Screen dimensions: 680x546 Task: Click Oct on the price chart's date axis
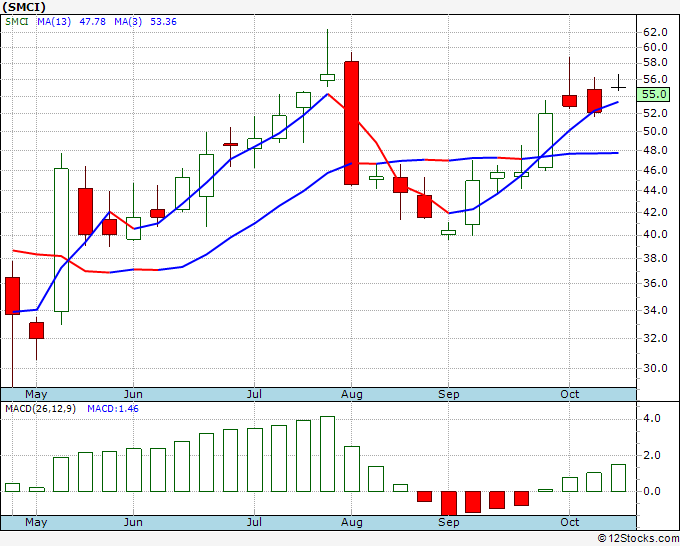pyautogui.click(x=569, y=394)
